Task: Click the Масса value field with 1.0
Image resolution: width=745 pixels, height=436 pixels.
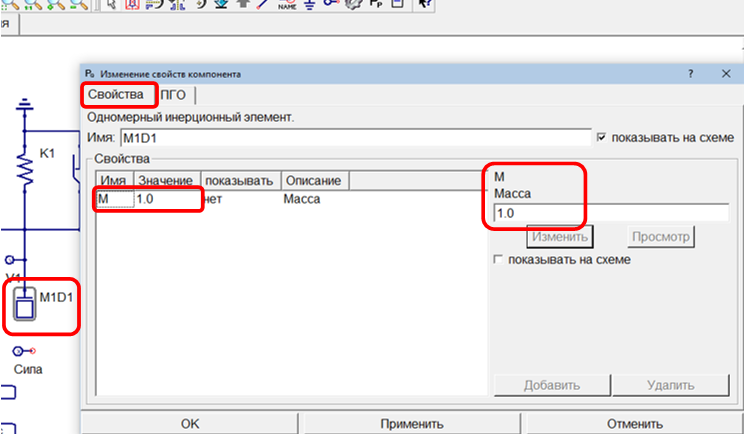Action: pyautogui.click(x=610, y=213)
